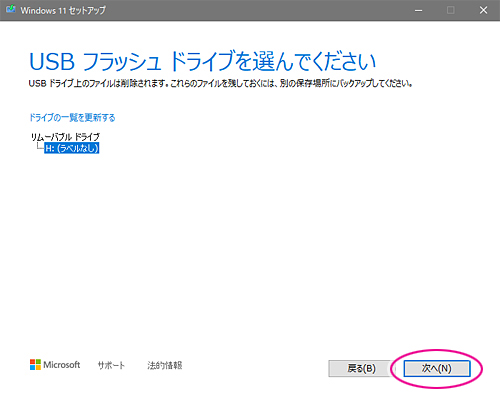Close the Windows 11 セットアップ window
500x395 pixels.
(x=483, y=10)
